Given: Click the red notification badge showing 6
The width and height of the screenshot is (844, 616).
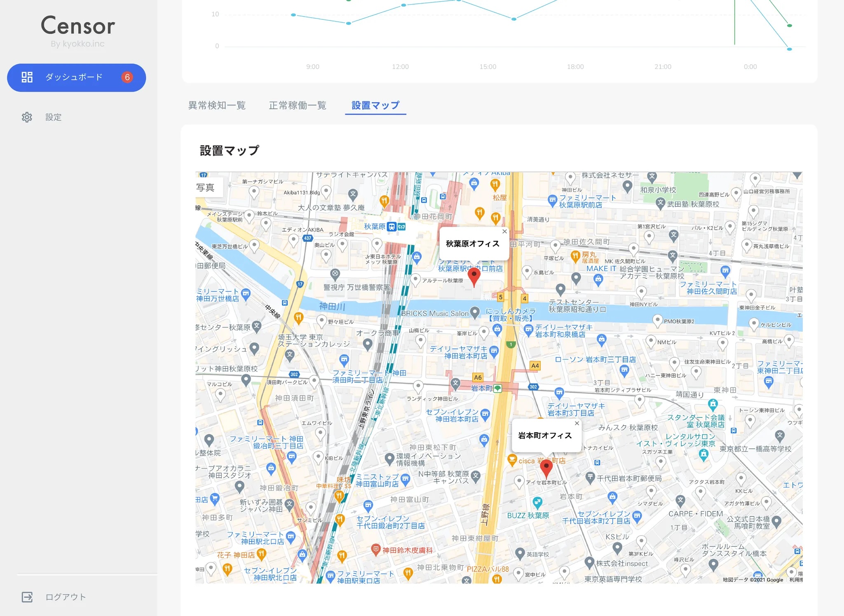Looking at the screenshot, I should [x=127, y=77].
